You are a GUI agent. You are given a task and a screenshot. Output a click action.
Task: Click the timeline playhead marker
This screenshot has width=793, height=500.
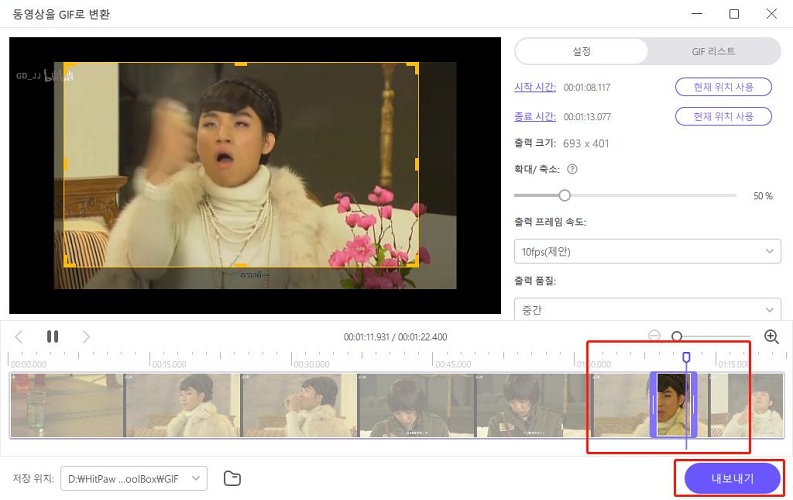(x=686, y=357)
